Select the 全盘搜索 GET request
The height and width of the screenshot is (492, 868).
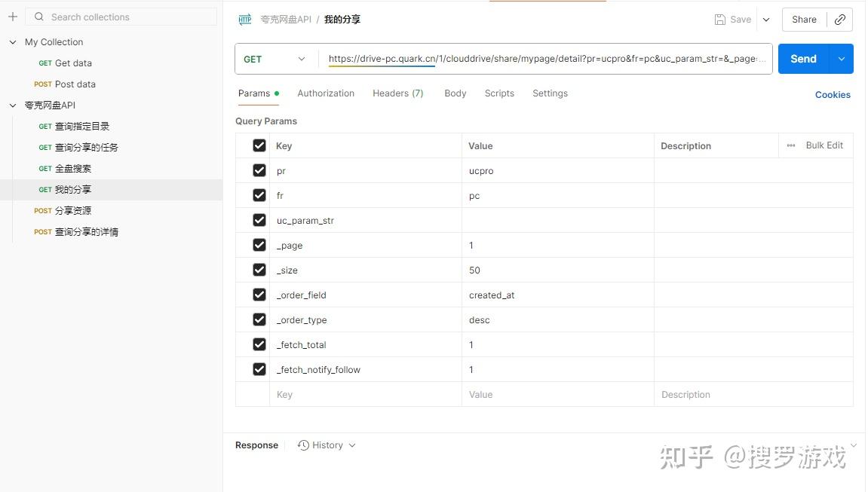(x=73, y=169)
